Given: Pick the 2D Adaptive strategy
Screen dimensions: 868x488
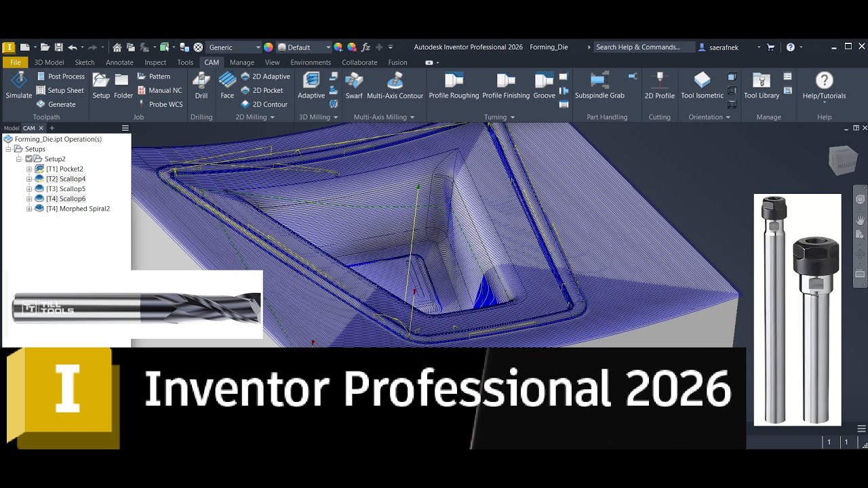Looking at the screenshot, I should (x=265, y=77).
